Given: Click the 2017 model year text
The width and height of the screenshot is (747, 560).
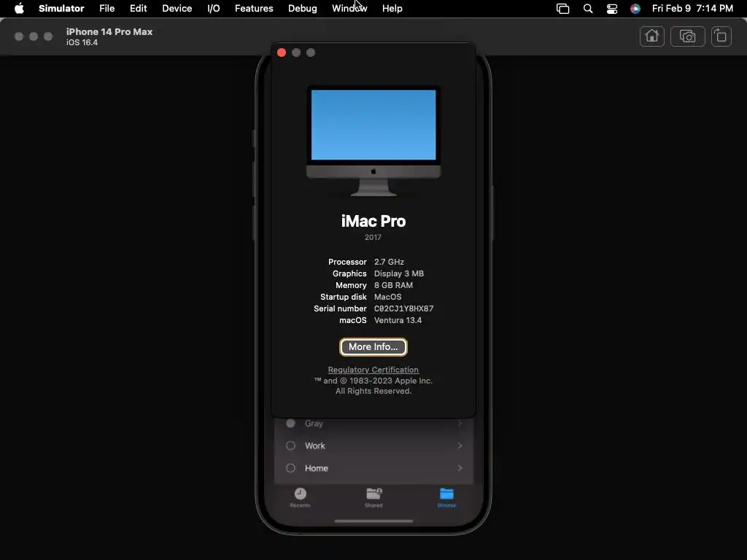Looking at the screenshot, I should click(x=373, y=237).
